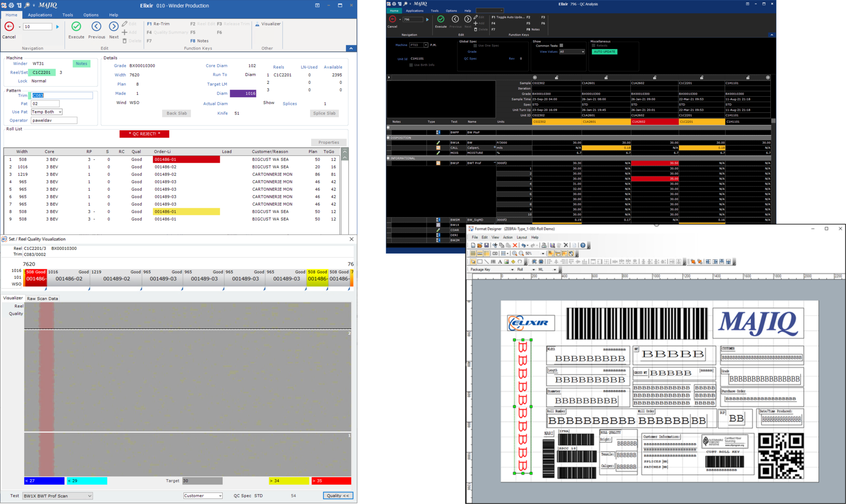
Task: Click Save disk icon in Format Designer
Action: [486, 245]
